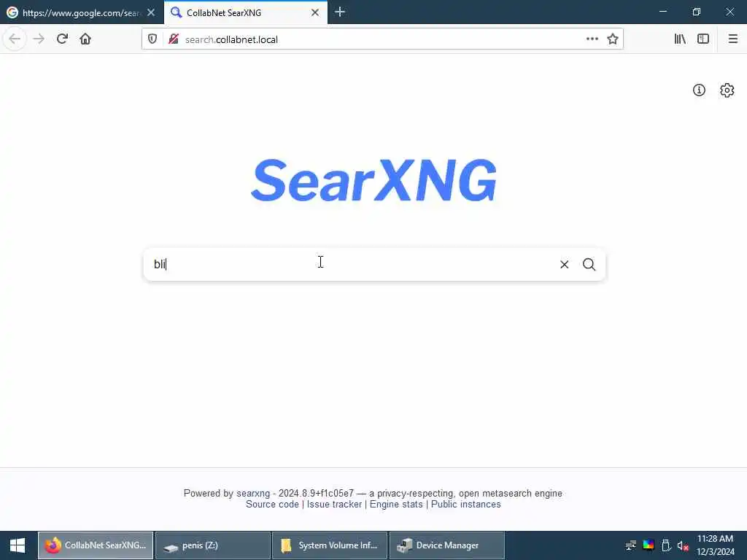Open the Public instances link
The width and height of the screenshot is (747, 560).
coord(466,505)
